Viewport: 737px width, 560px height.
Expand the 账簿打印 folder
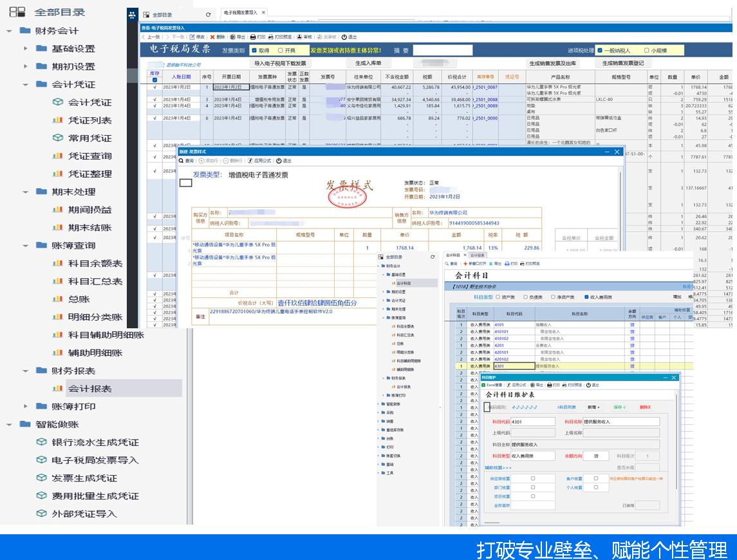tap(25, 406)
